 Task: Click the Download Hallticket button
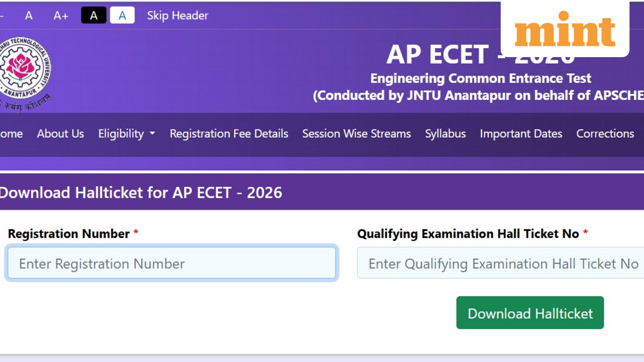(530, 313)
